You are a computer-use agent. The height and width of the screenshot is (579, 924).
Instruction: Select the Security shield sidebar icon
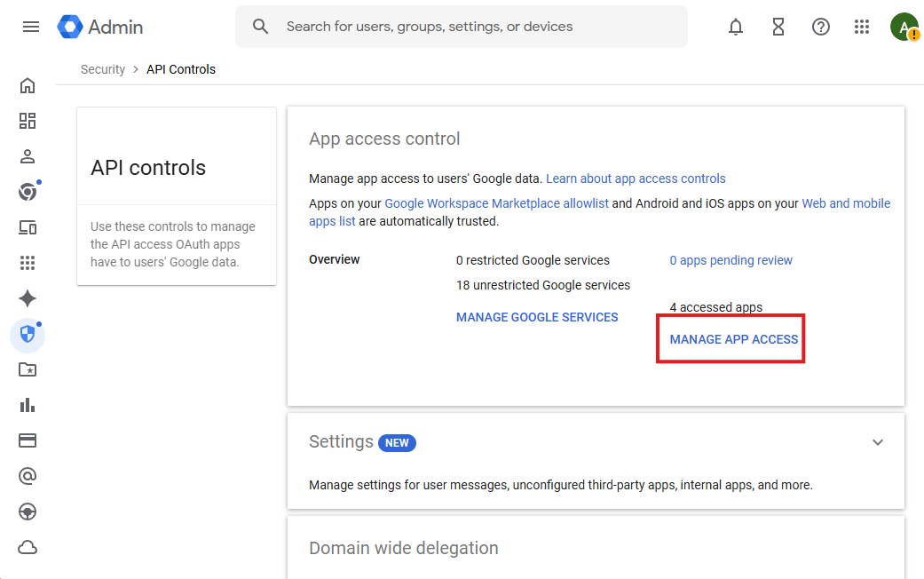click(x=28, y=335)
